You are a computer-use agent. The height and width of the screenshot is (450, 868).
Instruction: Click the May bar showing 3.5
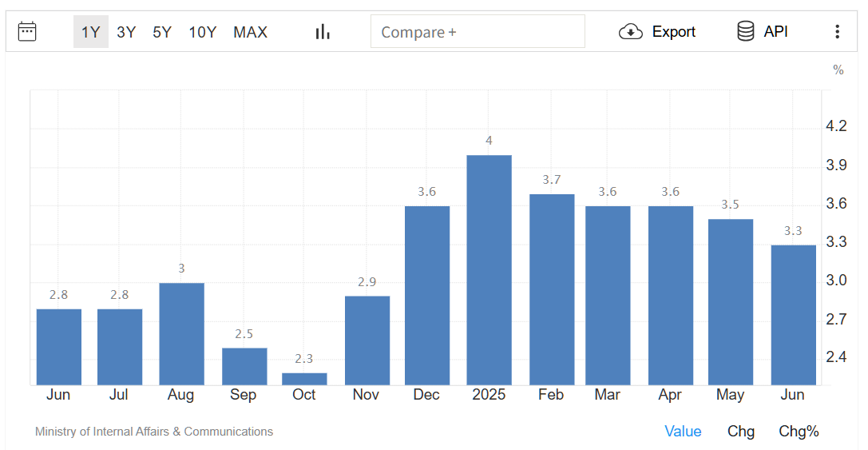pyautogui.click(x=731, y=302)
